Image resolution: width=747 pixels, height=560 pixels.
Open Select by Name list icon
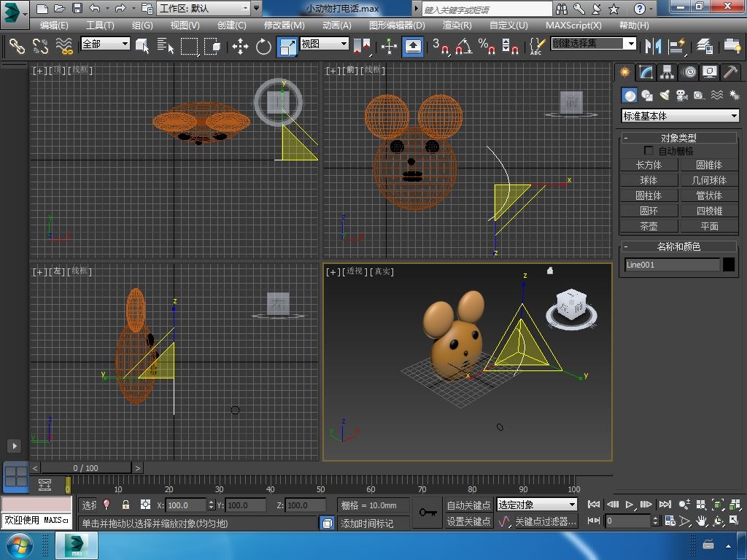click(x=166, y=46)
